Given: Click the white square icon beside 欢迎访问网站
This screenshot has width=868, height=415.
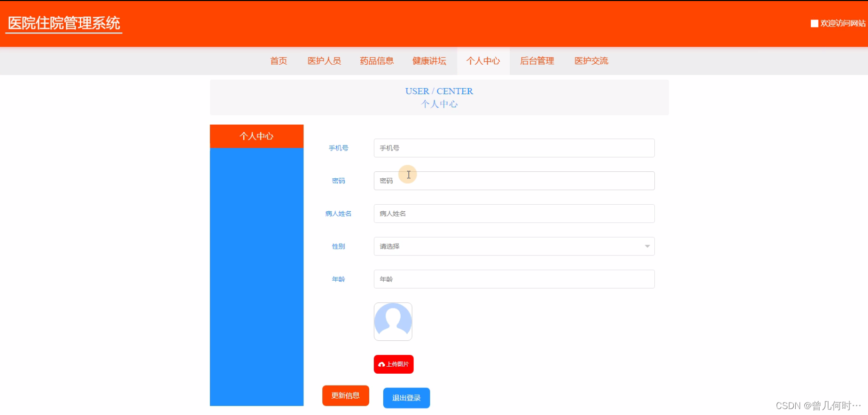Looking at the screenshot, I should click(x=814, y=23).
